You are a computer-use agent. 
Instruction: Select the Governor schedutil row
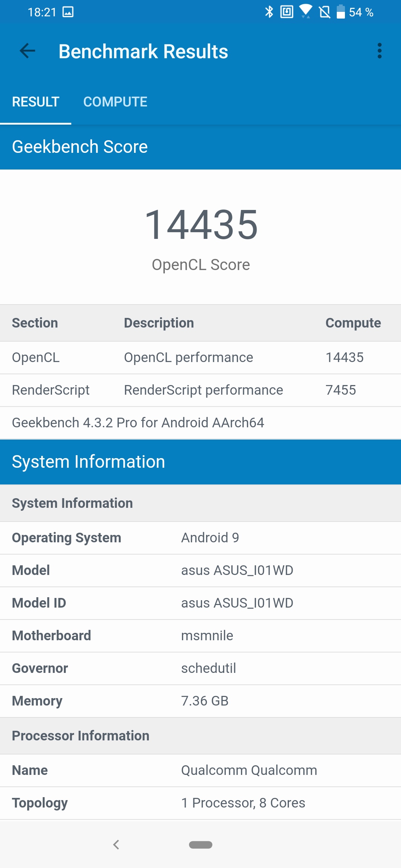click(200, 668)
